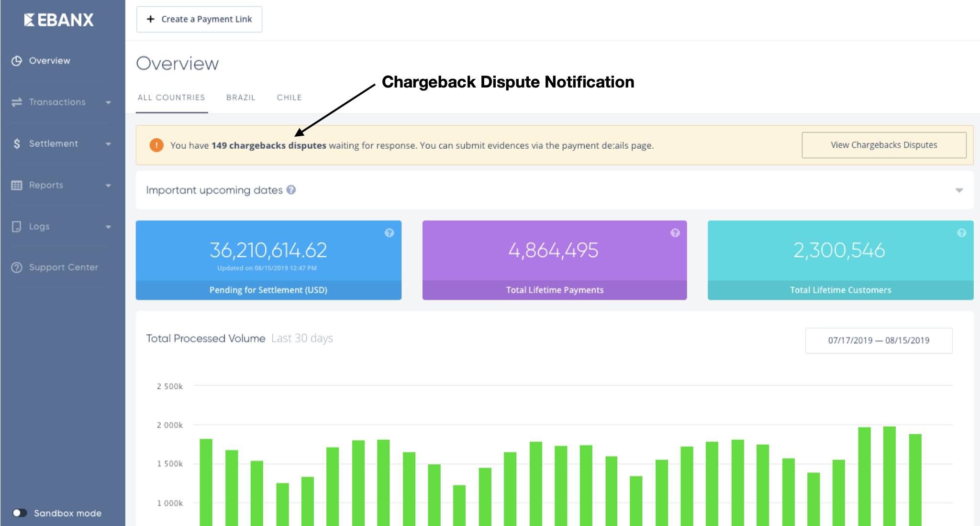This screenshot has width=980, height=526.
Task: Click the 2 000k axis label
Action: tap(170, 425)
